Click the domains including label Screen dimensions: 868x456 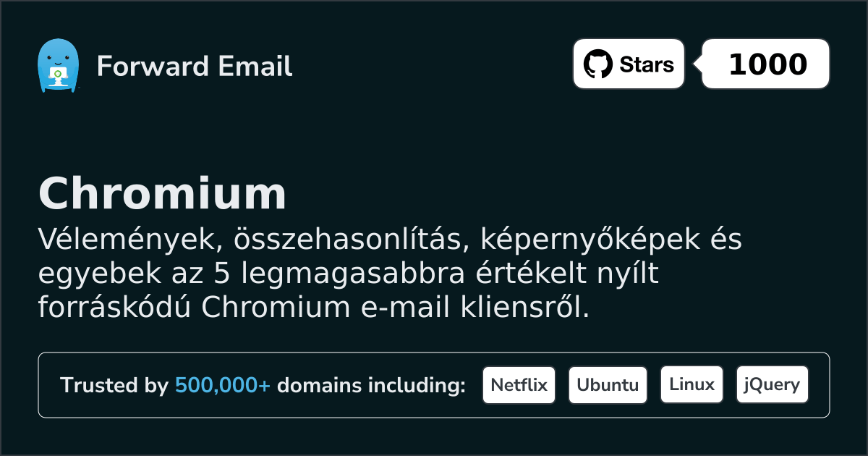click(x=371, y=386)
